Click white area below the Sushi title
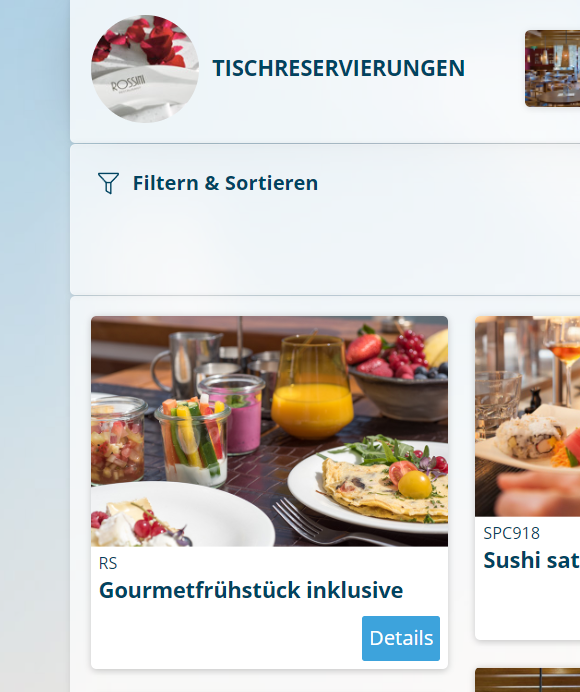The height and width of the screenshot is (692, 580). coord(527,605)
